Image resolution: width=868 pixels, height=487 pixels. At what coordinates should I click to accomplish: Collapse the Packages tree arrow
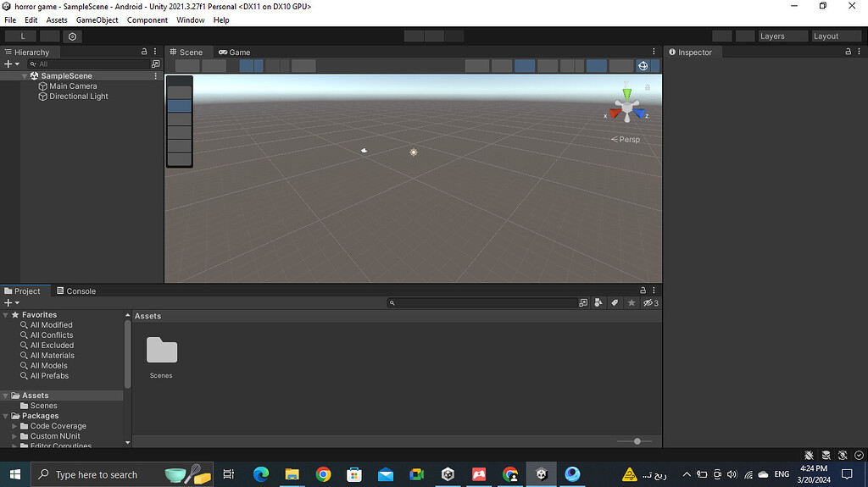[x=6, y=416]
